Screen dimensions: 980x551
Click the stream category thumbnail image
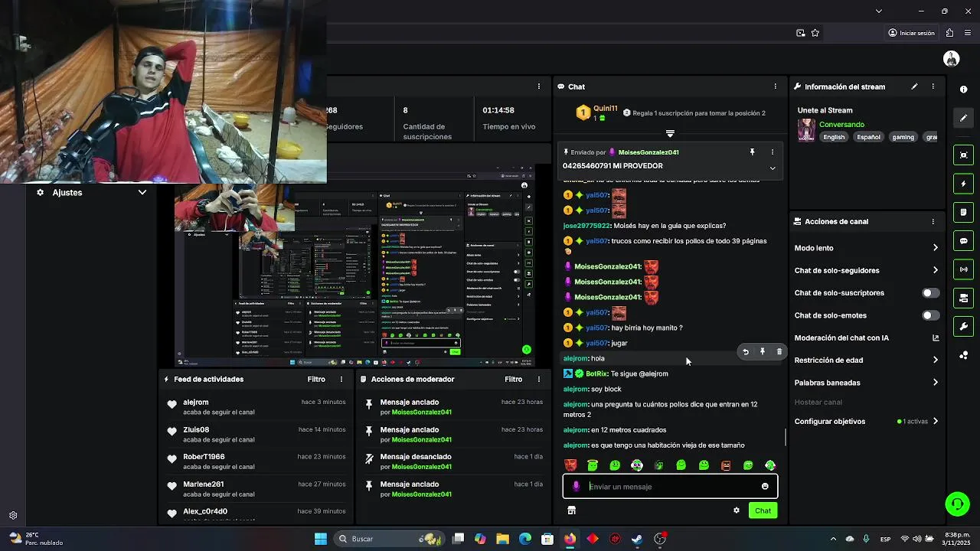point(806,130)
